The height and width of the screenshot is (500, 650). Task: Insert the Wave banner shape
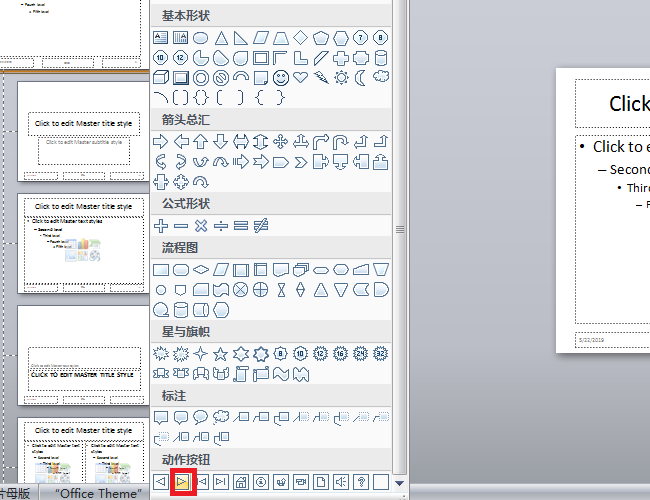281,374
